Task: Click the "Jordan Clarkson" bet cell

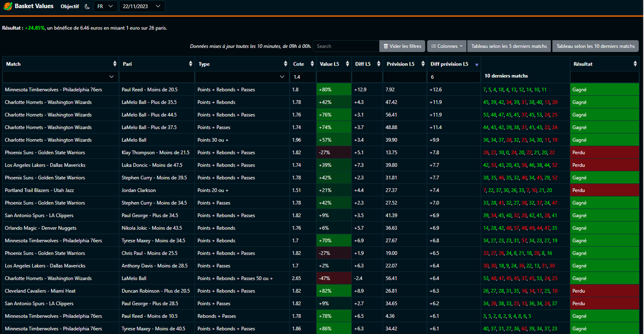Action: click(157, 190)
